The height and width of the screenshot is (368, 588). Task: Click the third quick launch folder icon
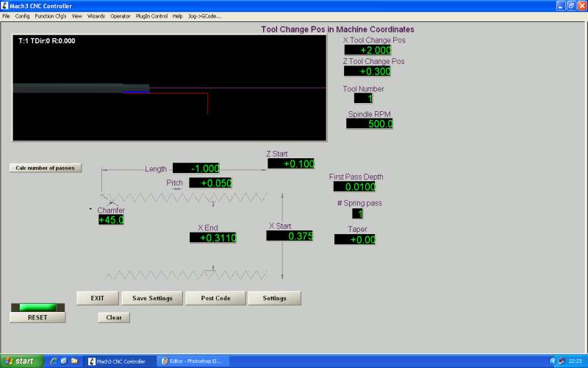click(x=74, y=361)
